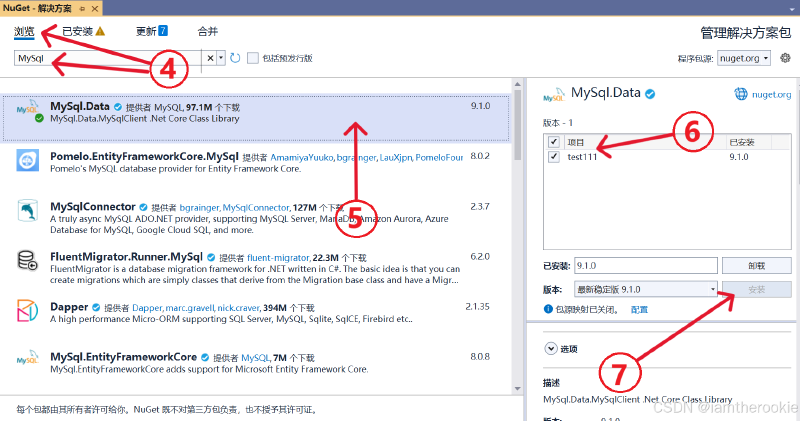Screen dimensions: 800x421
Task: Toggle the test111 project checkbox
Action: [554, 157]
